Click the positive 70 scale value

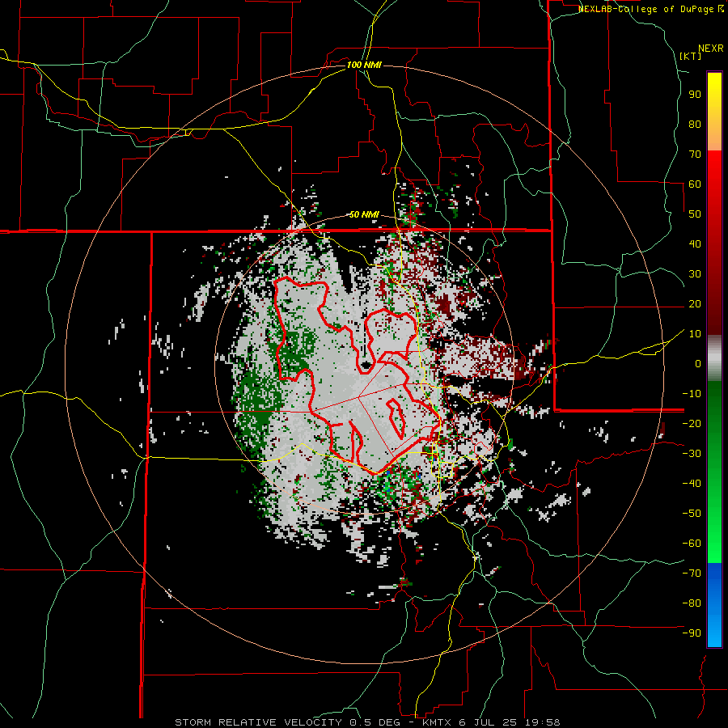(x=695, y=154)
